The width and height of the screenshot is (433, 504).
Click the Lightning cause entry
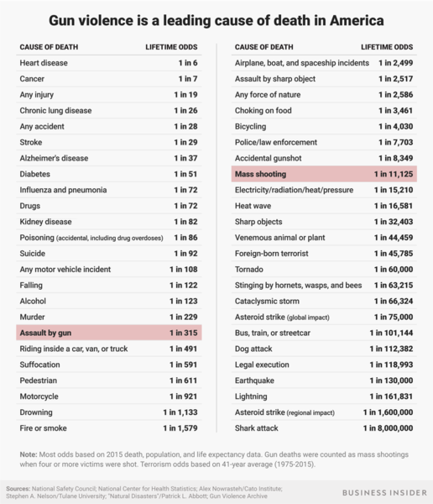tap(251, 396)
